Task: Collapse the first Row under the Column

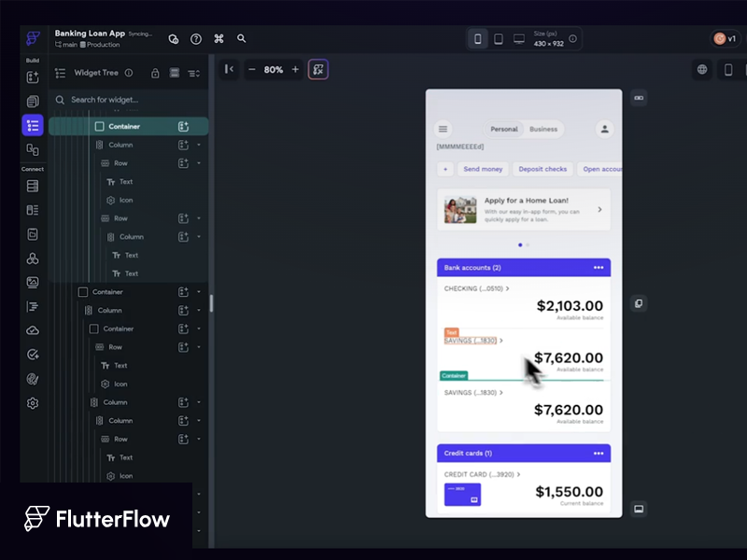Action: [199, 163]
